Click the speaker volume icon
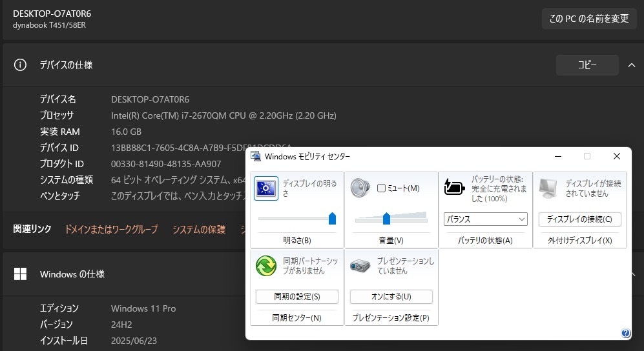644x351 pixels. click(x=360, y=188)
